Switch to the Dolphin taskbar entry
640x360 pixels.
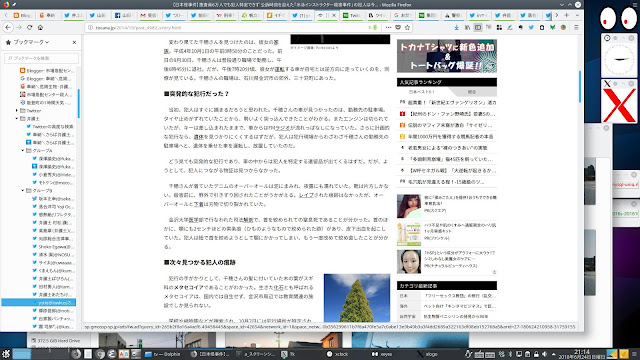click(162, 354)
